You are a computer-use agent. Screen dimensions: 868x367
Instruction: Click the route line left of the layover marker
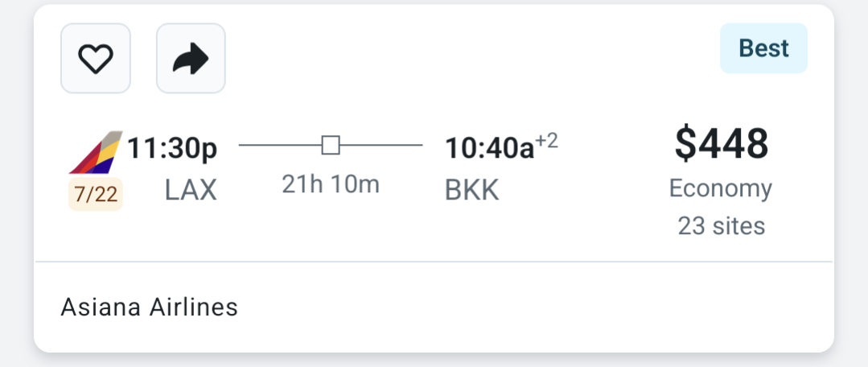280,145
